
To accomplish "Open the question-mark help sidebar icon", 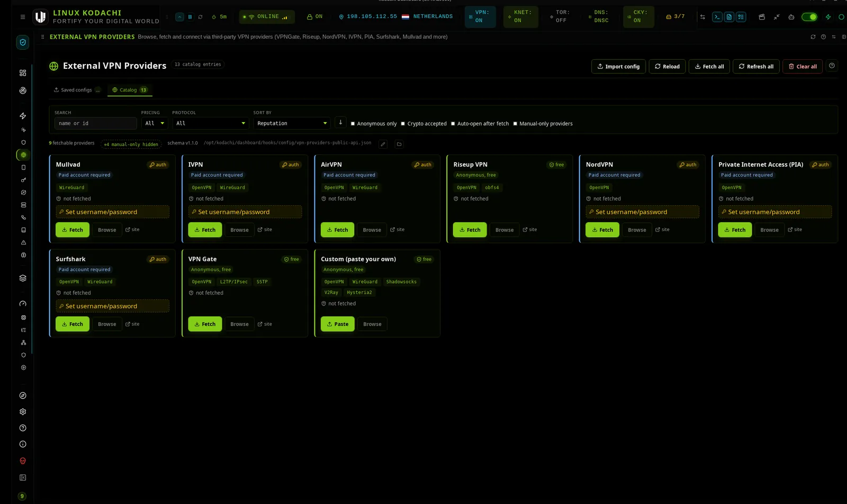I will 23,428.
